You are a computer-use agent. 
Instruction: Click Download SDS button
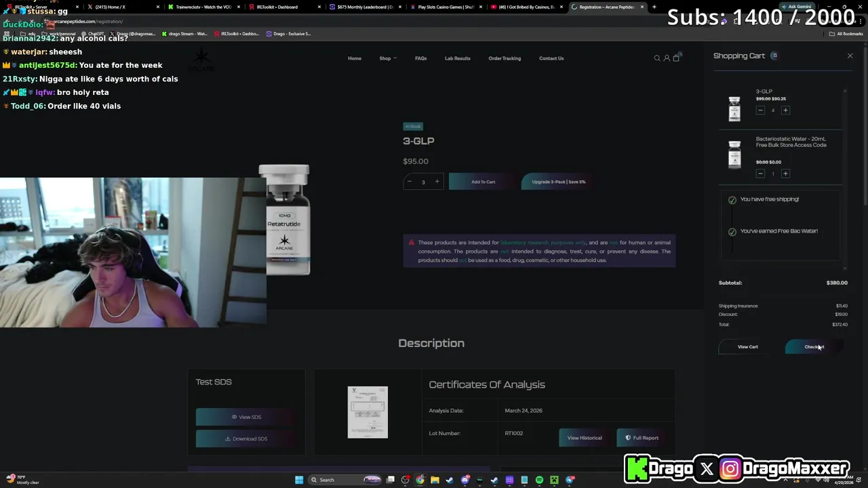(245, 439)
